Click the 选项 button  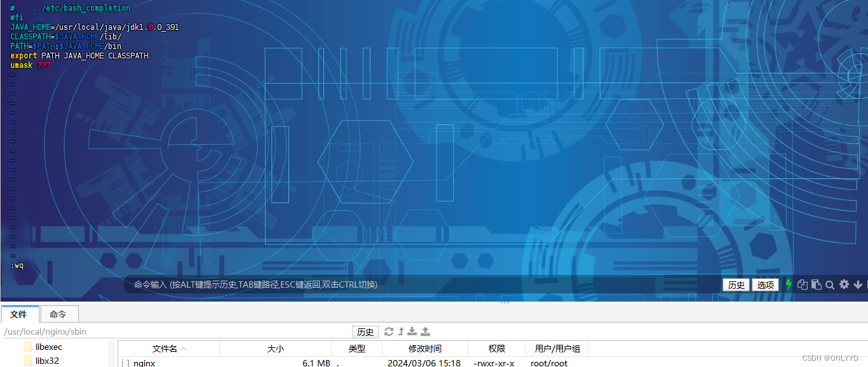pos(766,285)
